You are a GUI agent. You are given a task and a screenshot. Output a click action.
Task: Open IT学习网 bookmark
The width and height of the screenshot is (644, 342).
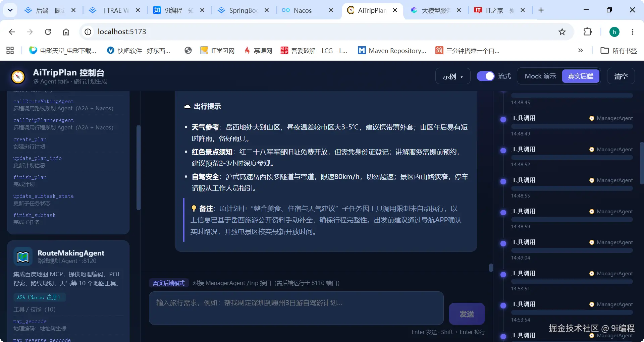pyautogui.click(x=217, y=51)
